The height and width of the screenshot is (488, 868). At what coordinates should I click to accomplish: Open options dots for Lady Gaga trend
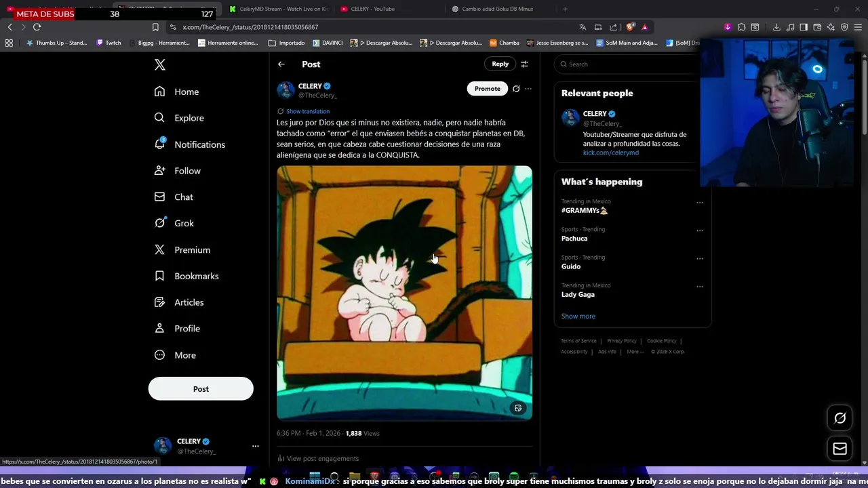coord(700,287)
